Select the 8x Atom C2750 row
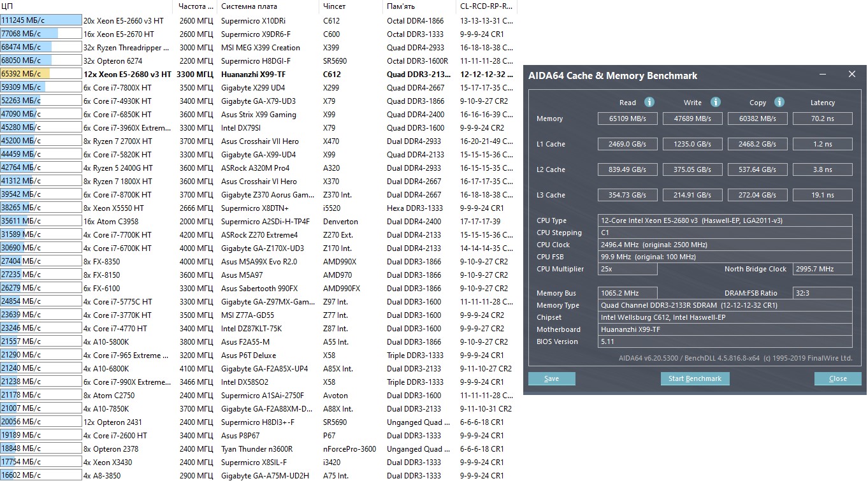 (x=258, y=395)
